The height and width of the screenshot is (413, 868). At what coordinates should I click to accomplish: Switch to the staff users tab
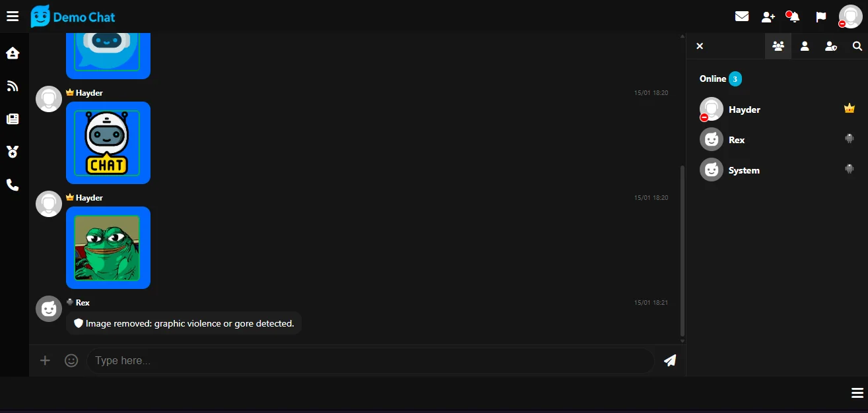click(x=831, y=46)
